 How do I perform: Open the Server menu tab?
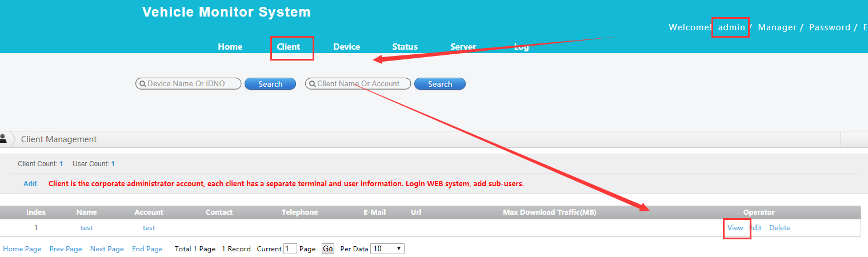pos(463,47)
